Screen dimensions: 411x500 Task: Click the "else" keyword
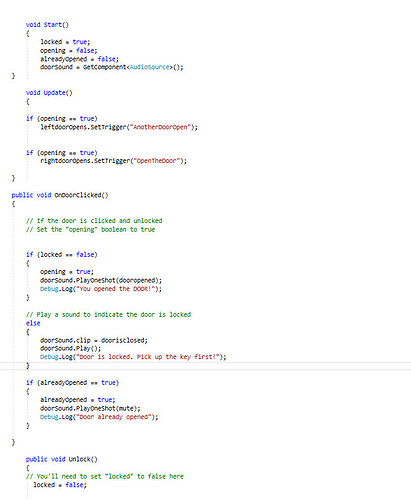(x=33, y=323)
